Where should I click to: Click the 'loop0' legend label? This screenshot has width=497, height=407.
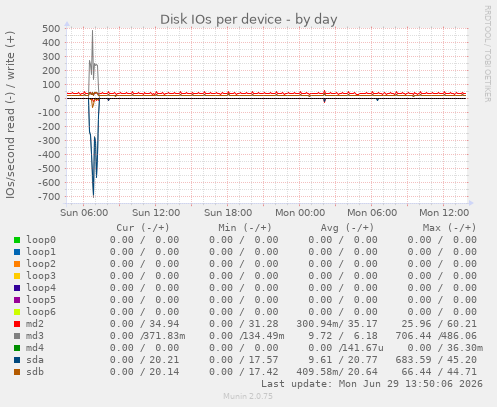click(41, 240)
